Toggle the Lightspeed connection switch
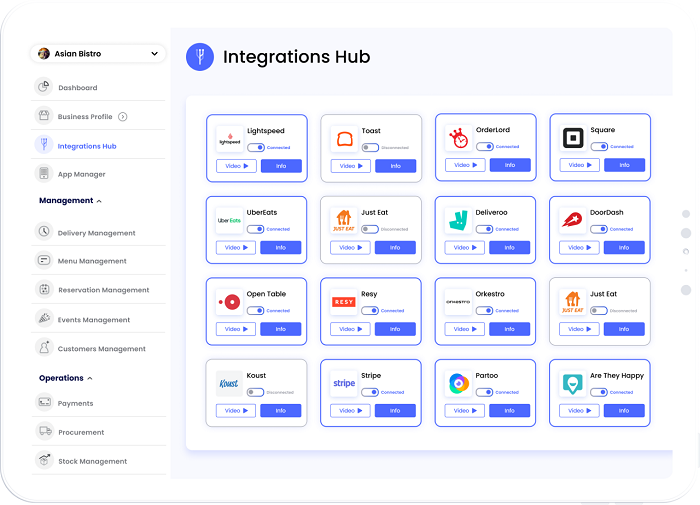 click(255, 147)
